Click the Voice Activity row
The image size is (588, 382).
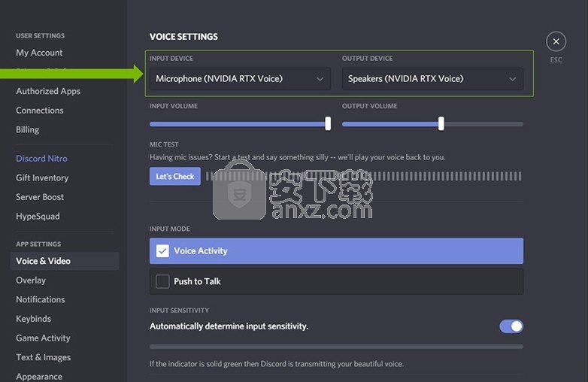[x=336, y=251]
